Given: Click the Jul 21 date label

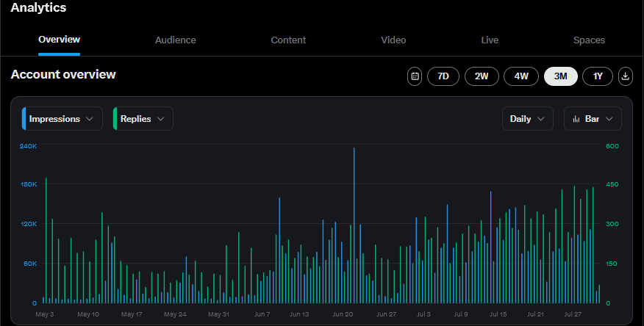Looking at the screenshot, I should pos(535,314).
